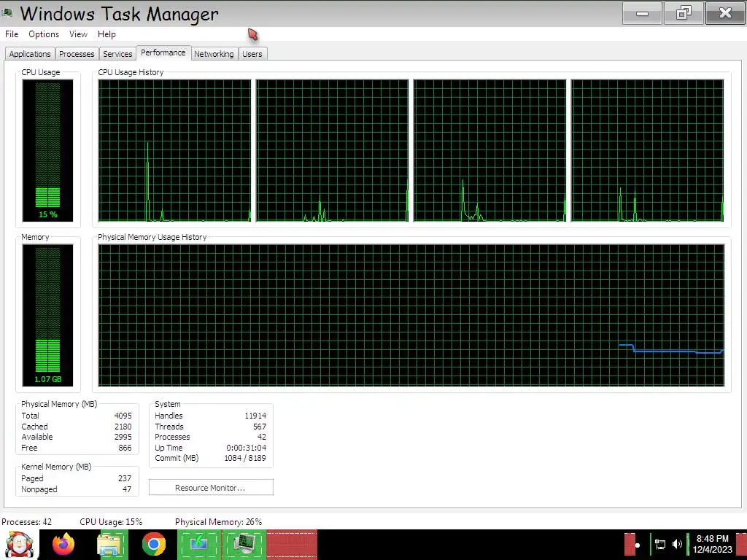
Task: Switch to the Processes tab
Action: point(77,54)
